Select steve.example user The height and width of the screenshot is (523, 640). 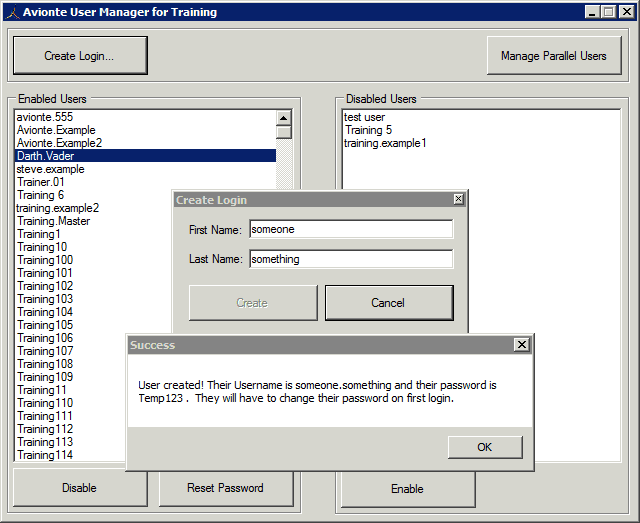tap(145, 169)
